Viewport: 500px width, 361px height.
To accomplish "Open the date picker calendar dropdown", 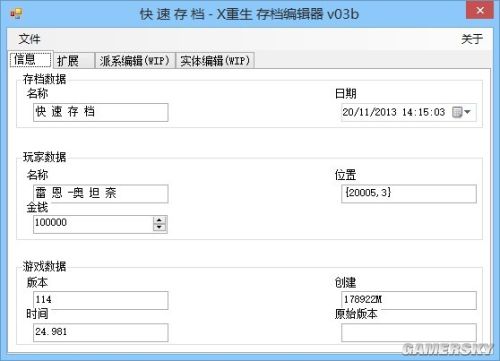I will pos(462,112).
